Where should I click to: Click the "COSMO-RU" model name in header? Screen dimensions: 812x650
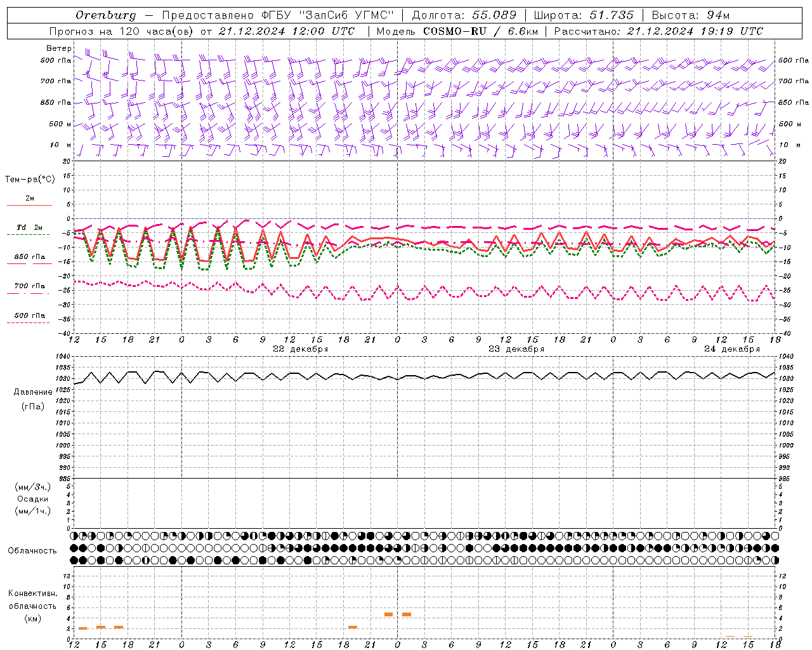(x=454, y=31)
